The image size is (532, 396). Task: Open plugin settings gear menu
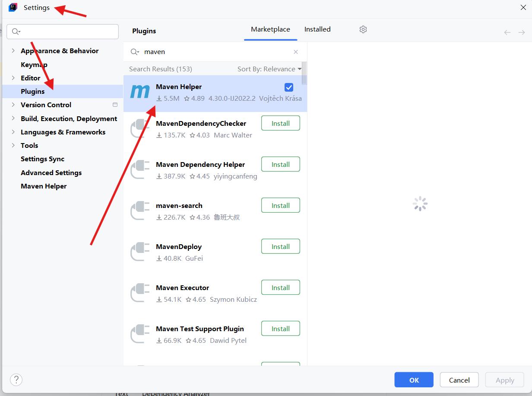pos(363,29)
